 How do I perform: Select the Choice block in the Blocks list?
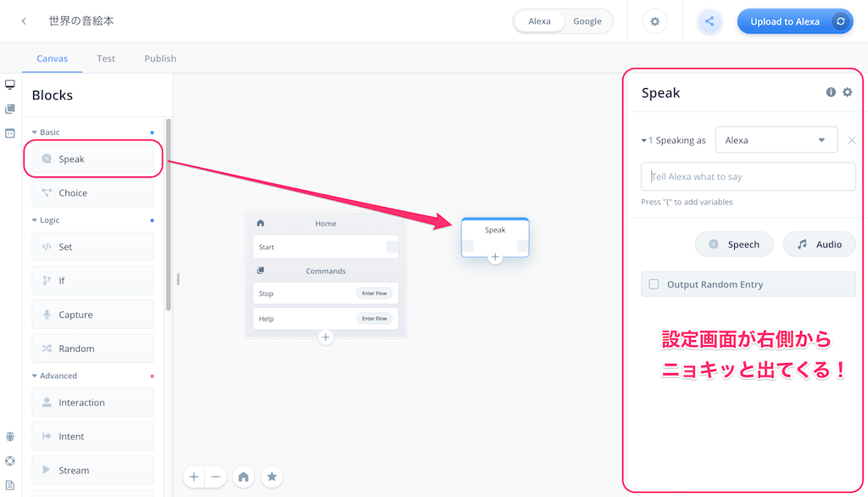93,193
